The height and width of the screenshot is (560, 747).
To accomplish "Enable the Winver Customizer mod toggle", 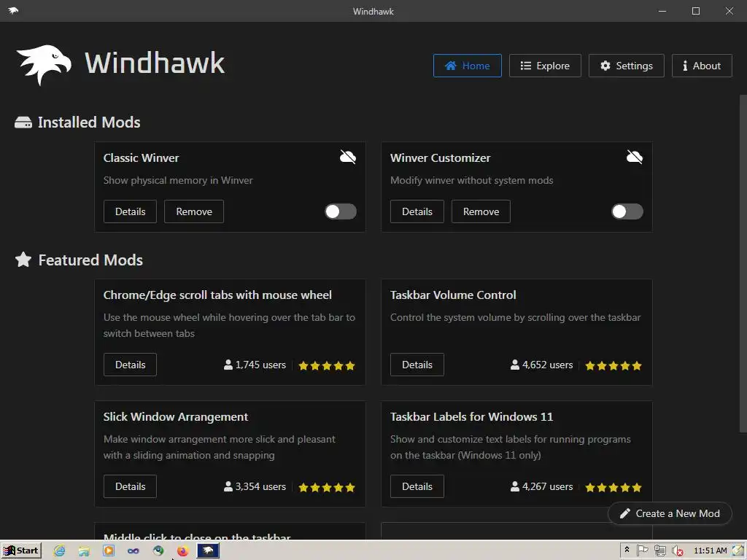I will 627,211.
